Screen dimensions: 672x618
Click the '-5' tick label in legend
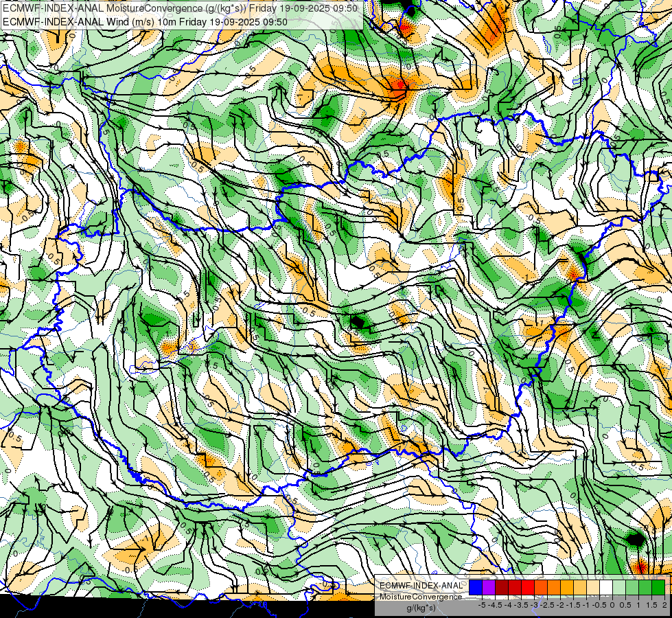click(482, 605)
